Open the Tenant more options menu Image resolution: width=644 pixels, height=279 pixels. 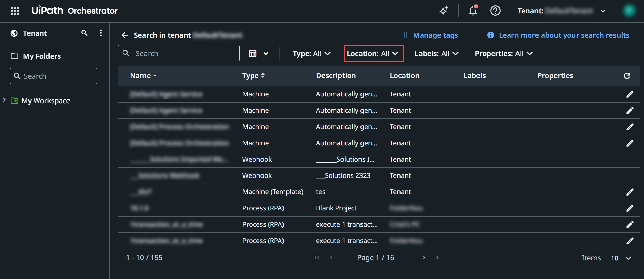coord(101,33)
